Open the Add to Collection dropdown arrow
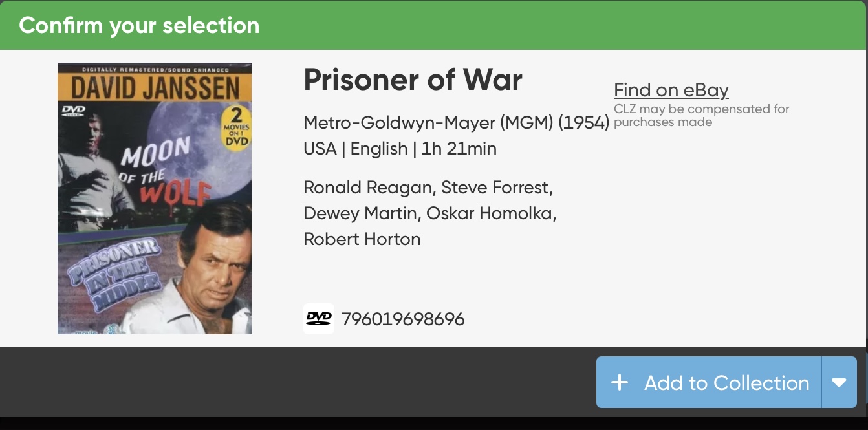Image resolution: width=868 pixels, height=430 pixels. [x=839, y=383]
